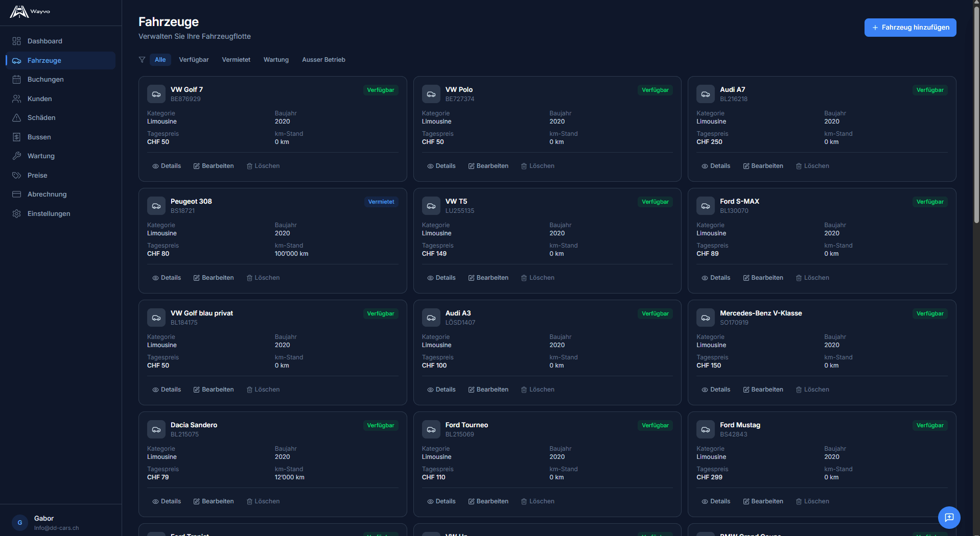Image resolution: width=980 pixels, height=536 pixels.
Task: Click the page vertical scrollbar
Action: [x=976, y=112]
